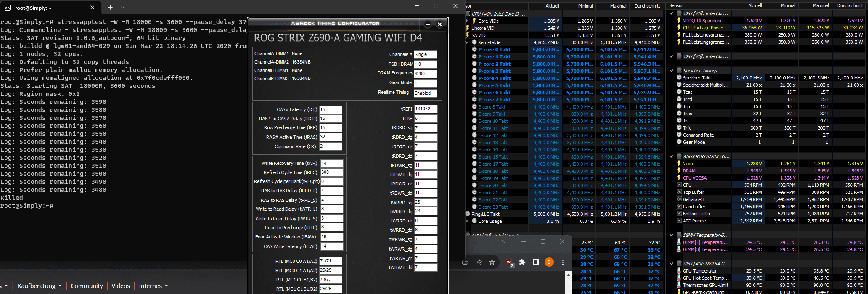Select the Core Usage sensor icon

[474, 221]
